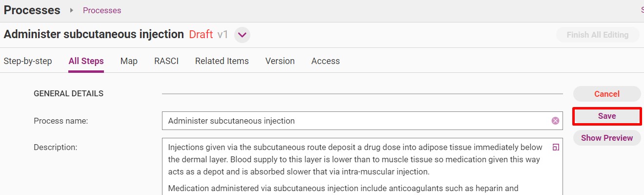Select the All Steps tab
The image size is (644, 195).
86,61
